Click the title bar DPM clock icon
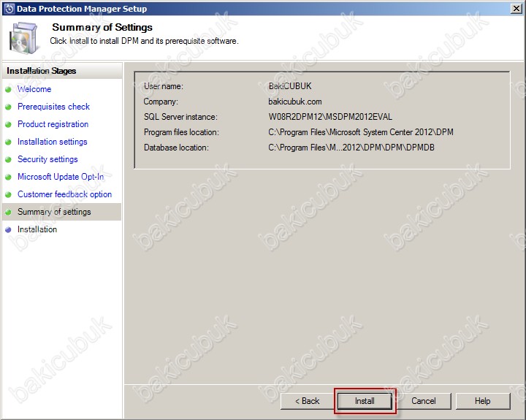This screenshot has height=420, width=526. coord(9,9)
